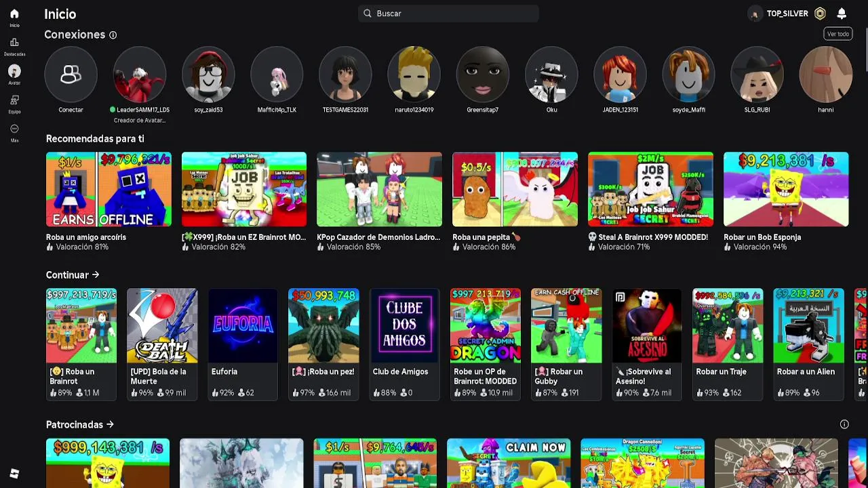Viewport: 868px width, 488px height.
Task: Open Roba una pepita game thumbnail
Action: point(515,189)
